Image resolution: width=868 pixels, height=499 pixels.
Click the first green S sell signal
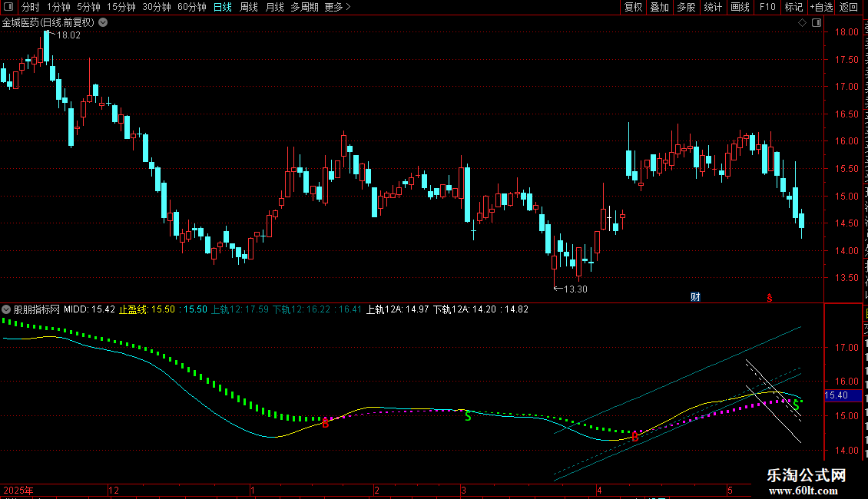[469, 416]
